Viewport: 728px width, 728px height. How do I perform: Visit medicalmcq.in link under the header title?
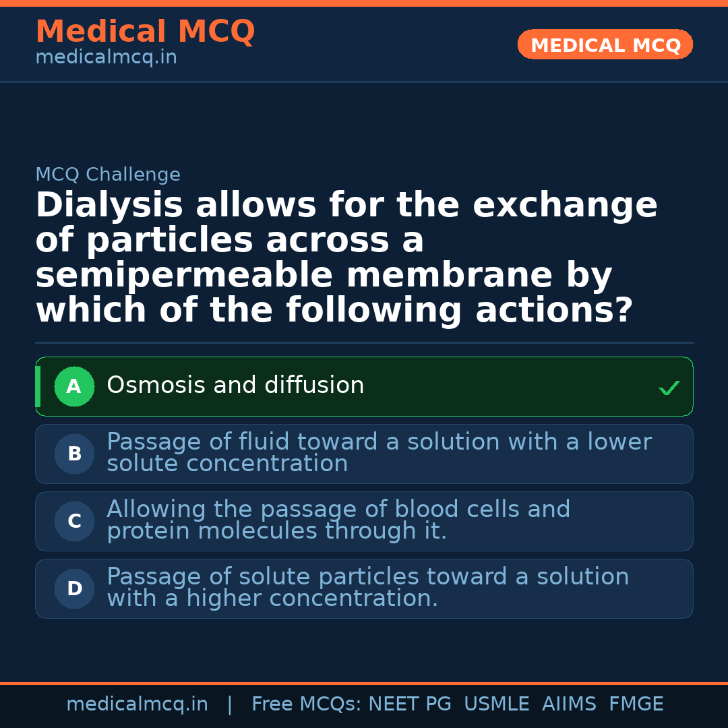[106, 58]
